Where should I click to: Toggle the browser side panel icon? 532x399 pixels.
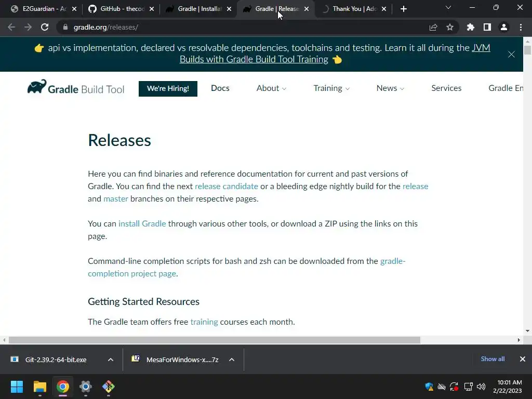(x=487, y=27)
